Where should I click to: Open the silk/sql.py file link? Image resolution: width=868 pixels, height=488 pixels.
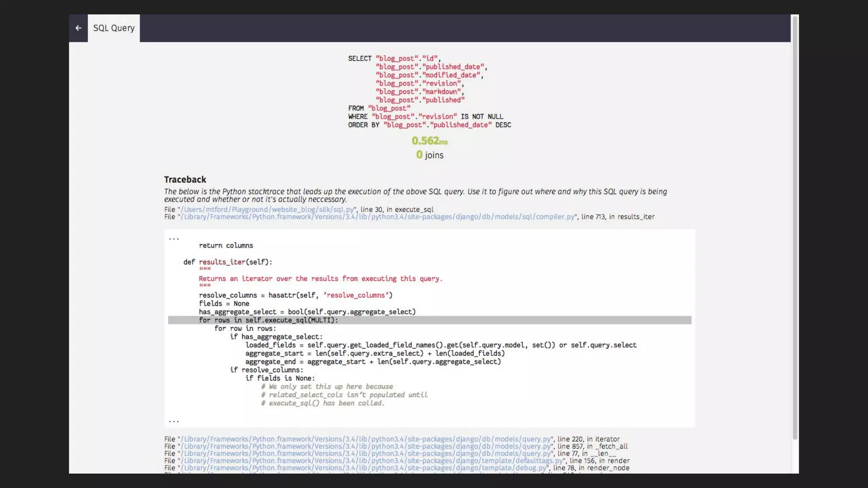pyautogui.click(x=267, y=210)
